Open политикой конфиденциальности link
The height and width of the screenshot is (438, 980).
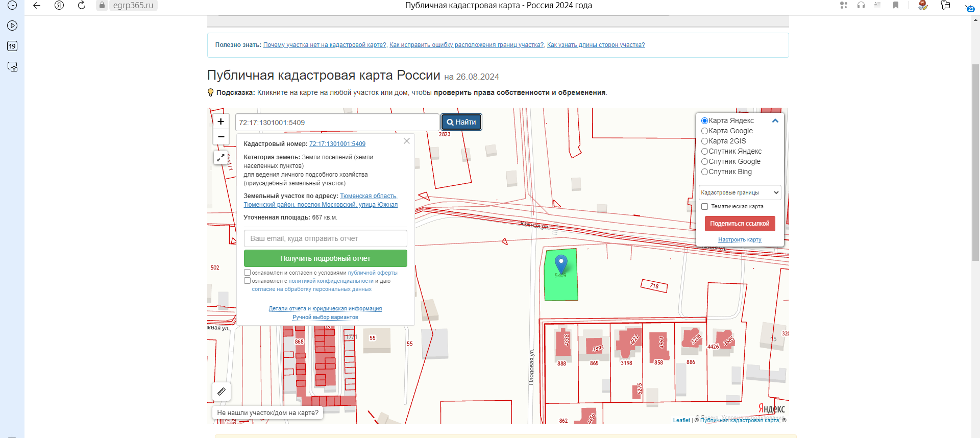pos(331,281)
